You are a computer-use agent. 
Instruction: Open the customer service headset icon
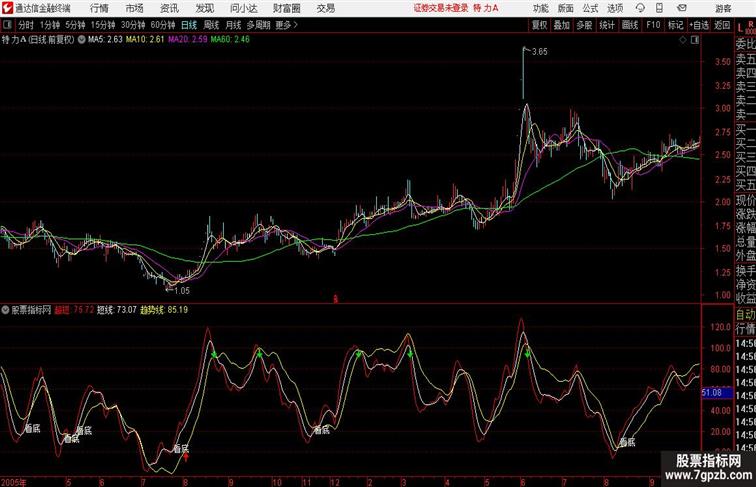coord(640,8)
